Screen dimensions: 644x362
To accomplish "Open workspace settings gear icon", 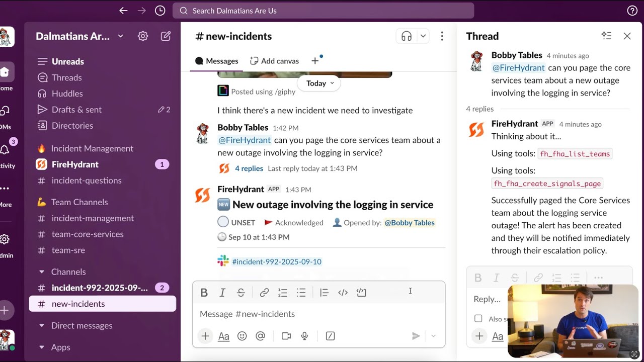I will coord(143,36).
